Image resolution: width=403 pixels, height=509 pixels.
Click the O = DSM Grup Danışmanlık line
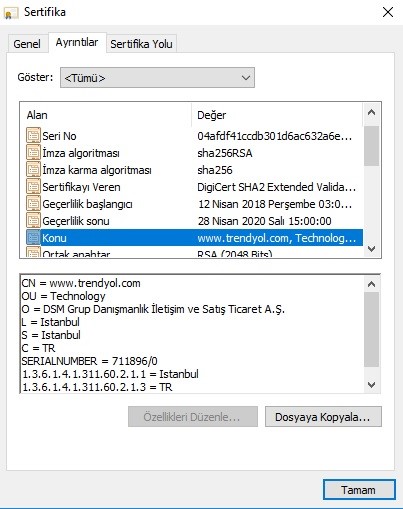pyautogui.click(x=153, y=309)
